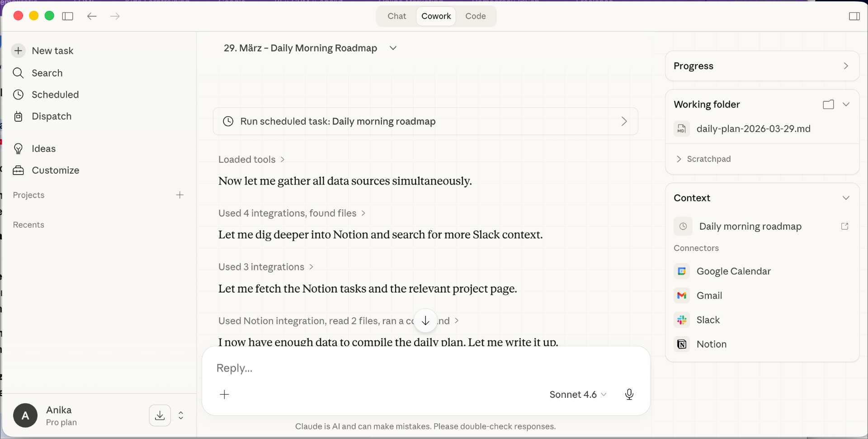Click the Gmail icon
The height and width of the screenshot is (439, 868).
[682, 296]
